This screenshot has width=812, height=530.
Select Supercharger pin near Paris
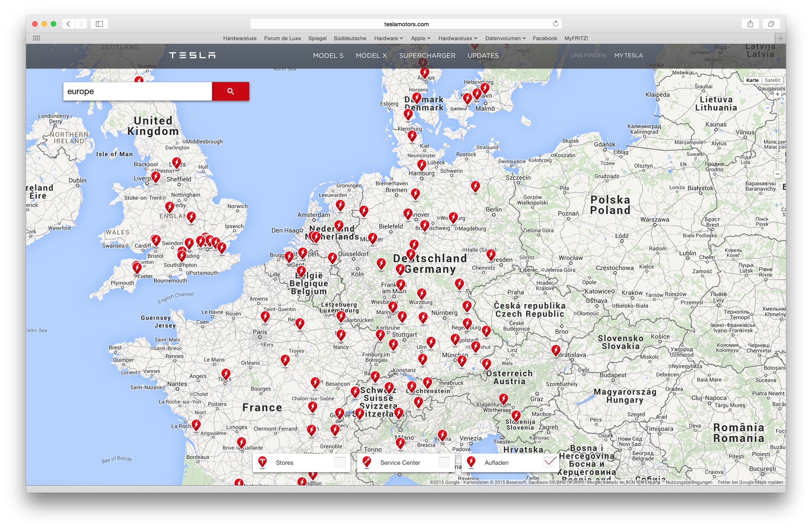click(265, 317)
